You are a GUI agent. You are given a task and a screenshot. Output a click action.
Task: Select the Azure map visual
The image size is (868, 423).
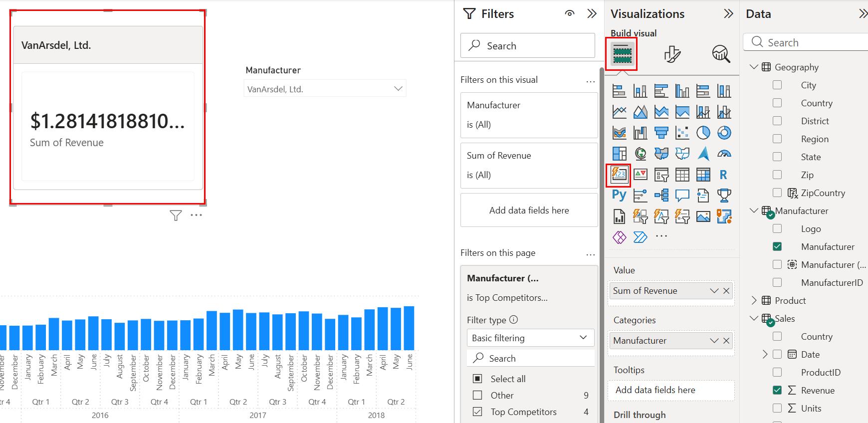pos(703,154)
